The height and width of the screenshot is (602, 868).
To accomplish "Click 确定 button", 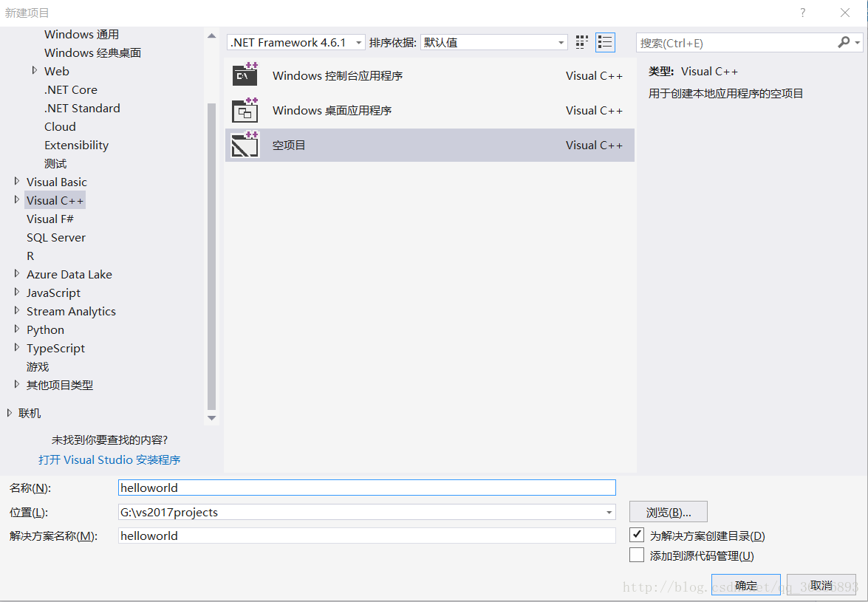I will (745, 586).
